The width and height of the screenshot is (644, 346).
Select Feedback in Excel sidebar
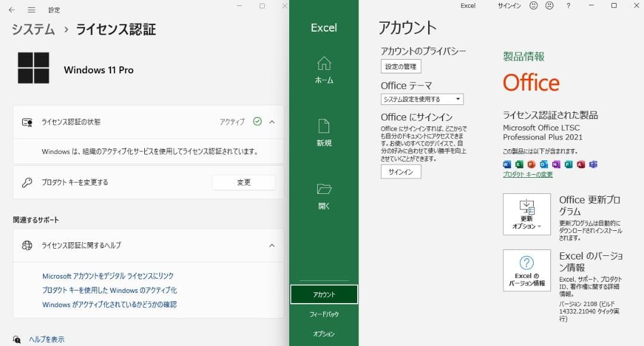324,314
